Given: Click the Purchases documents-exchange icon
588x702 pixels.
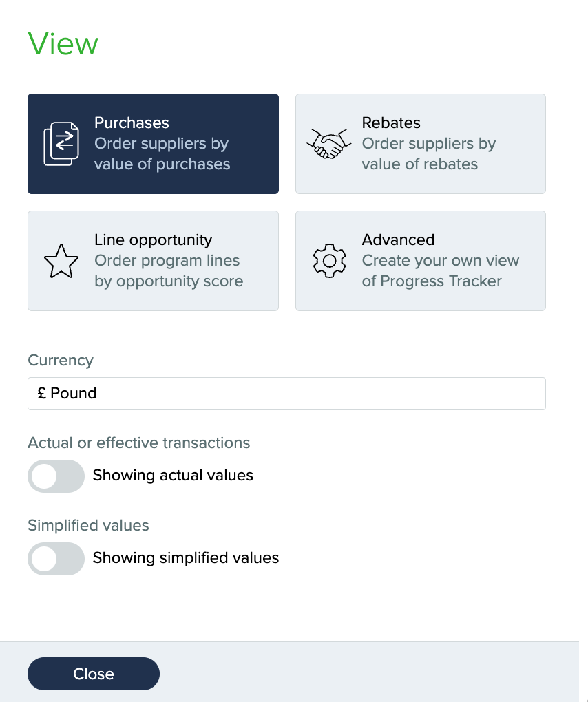Looking at the screenshot, I should pos(59,144).
